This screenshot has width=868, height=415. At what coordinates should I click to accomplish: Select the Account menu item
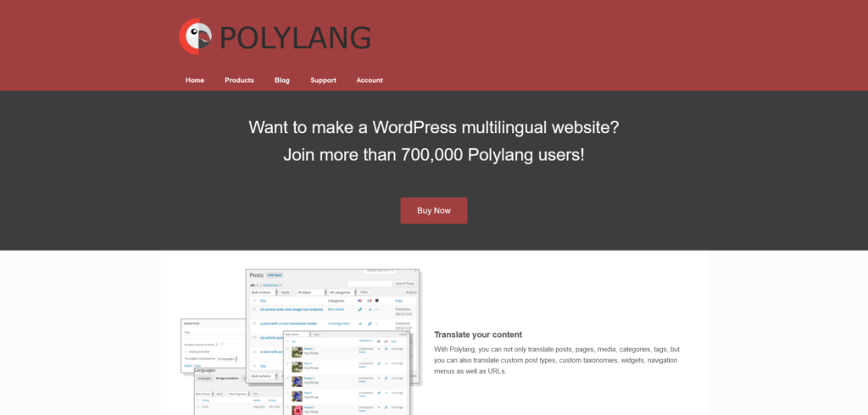tap(370, 80)
